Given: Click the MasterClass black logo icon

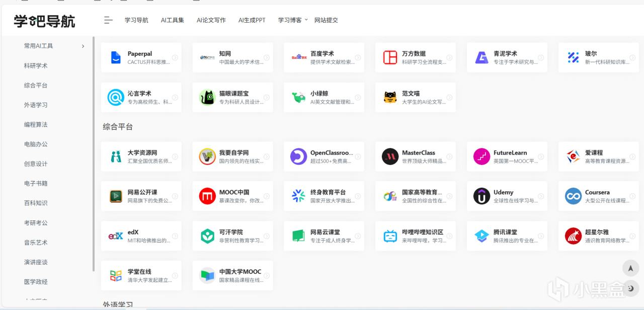Looking at the screenshot, I should 390,157.
